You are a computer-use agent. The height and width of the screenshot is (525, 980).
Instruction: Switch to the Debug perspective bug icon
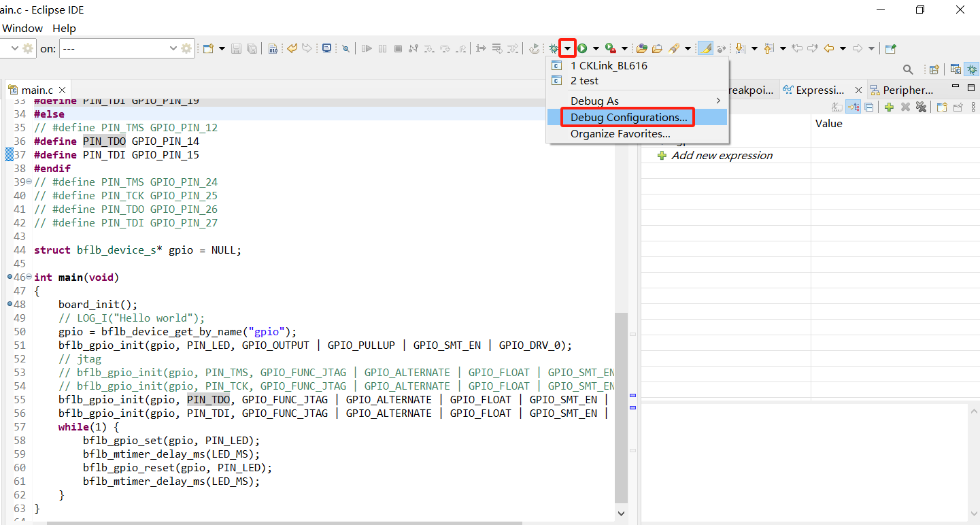pyautogui.click(x=972, y=69)
